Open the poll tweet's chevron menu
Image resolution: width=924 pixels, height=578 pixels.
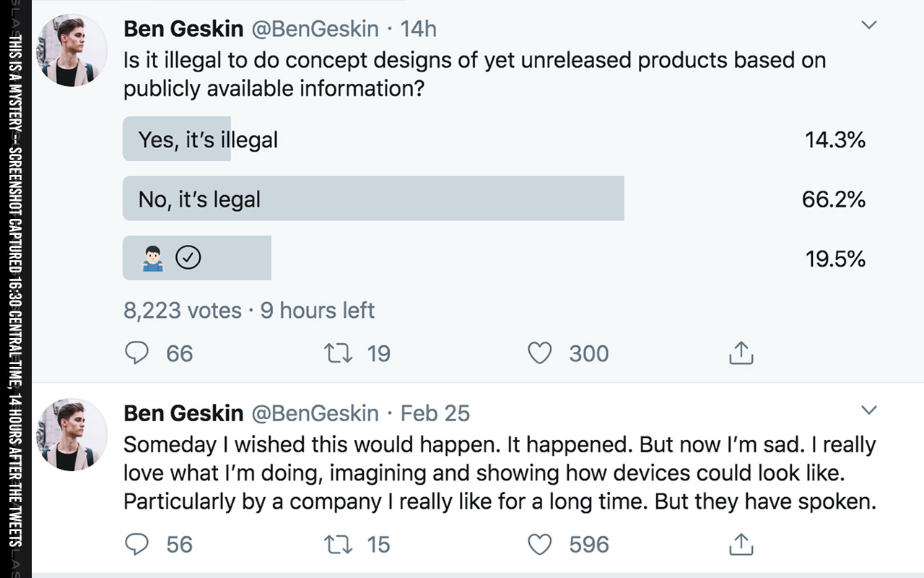[870, 25]
